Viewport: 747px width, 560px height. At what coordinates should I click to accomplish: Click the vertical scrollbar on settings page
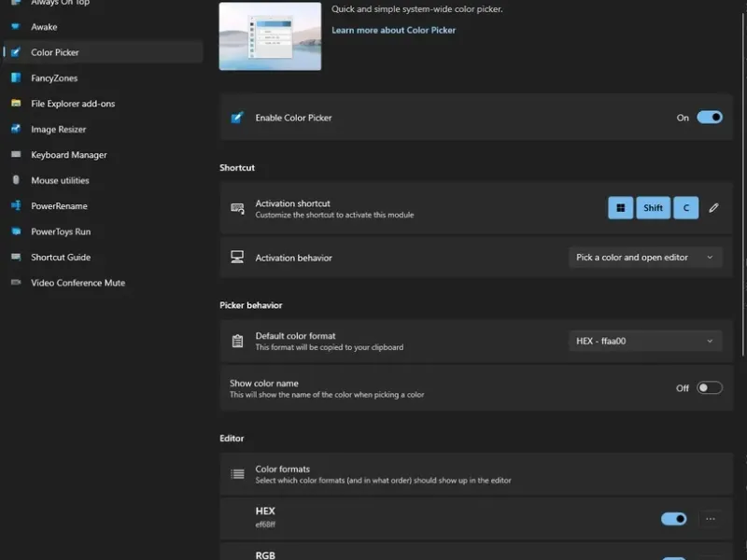coord(743,185)
